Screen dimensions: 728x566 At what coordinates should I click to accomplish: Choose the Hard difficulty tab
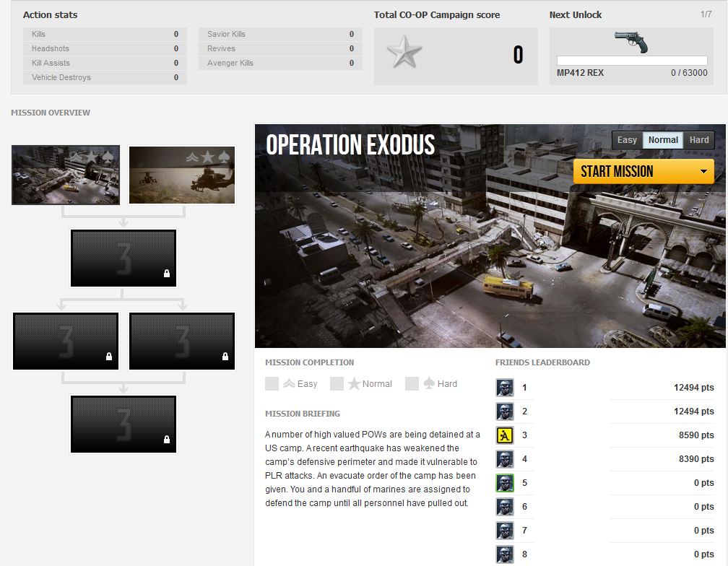(x=699, y=140)
